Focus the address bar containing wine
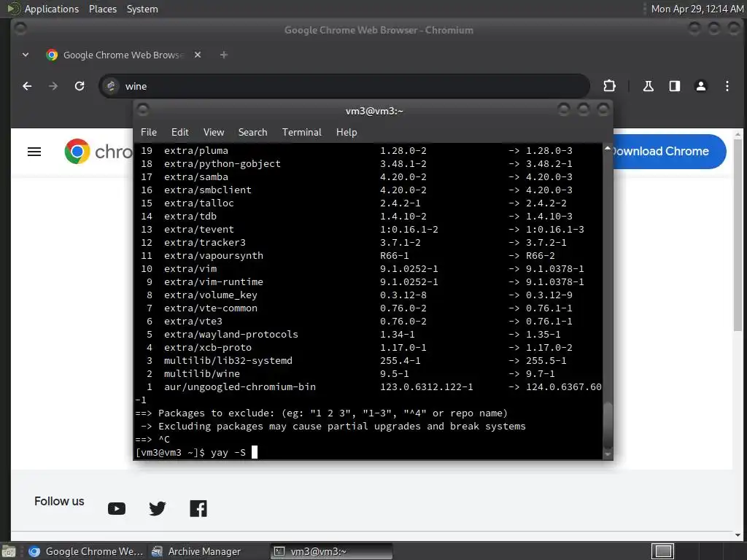 coord(344,86)
